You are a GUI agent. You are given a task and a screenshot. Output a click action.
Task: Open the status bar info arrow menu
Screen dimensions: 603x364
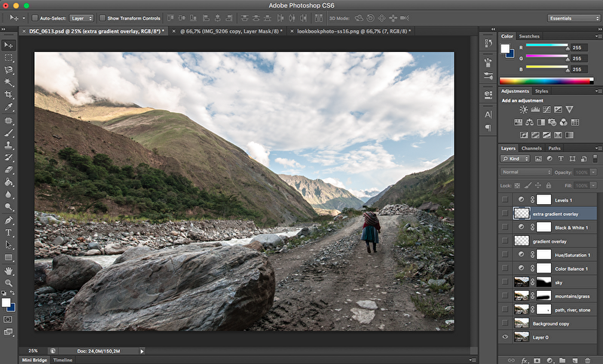142,351
